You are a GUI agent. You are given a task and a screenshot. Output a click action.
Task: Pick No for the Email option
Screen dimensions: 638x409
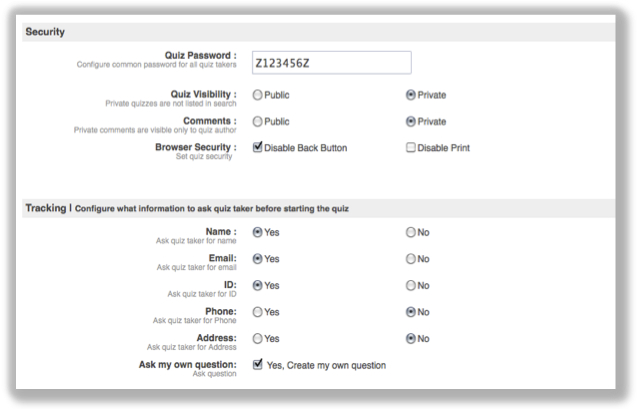[411, 258]
